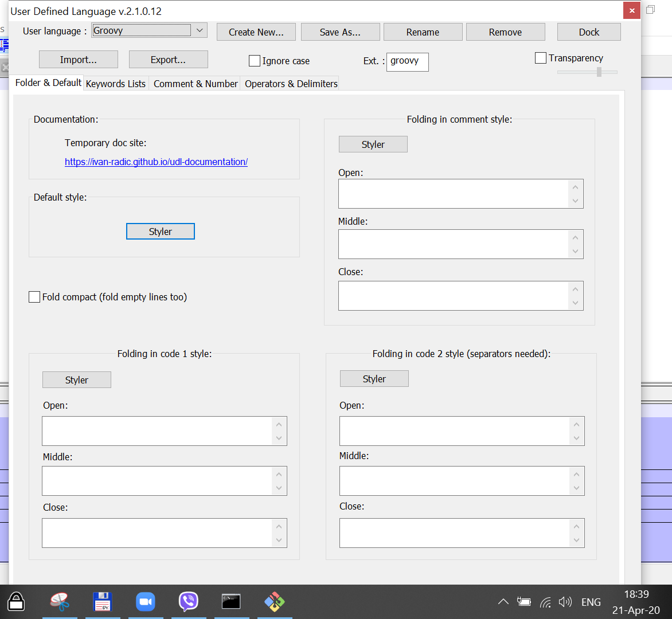The image size is (672, 619).
Task: Click the up arrow of the comment Open field
Action: pyautogui.click(x=575, y=187)
